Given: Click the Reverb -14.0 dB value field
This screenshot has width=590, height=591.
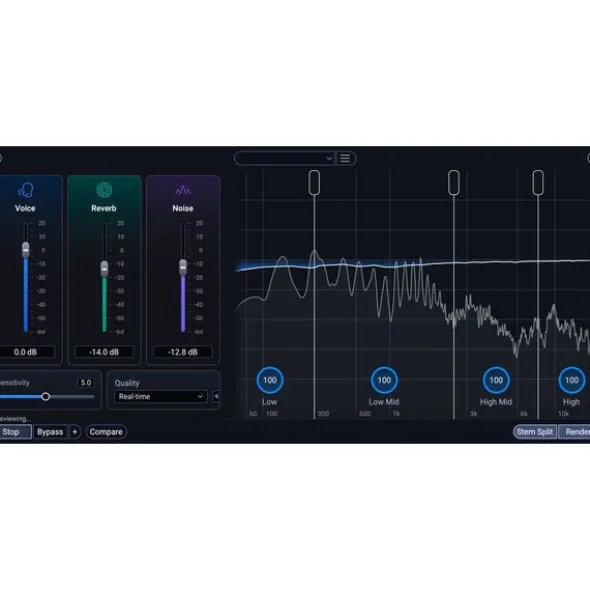Looking at the screenshot, I should pos(104,352).
